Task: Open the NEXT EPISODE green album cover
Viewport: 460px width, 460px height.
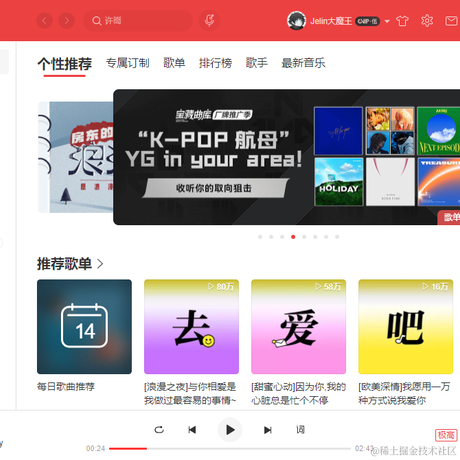Action: click(439, 131)
